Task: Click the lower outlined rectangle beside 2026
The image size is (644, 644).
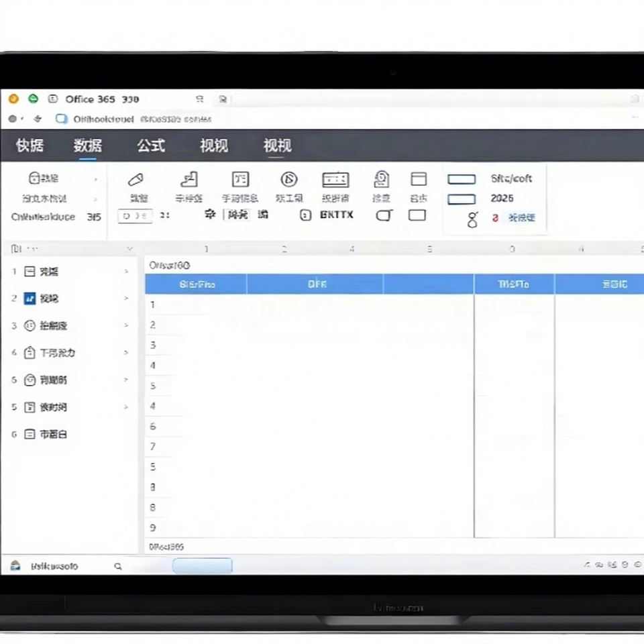Action: (x=462, y=199)
